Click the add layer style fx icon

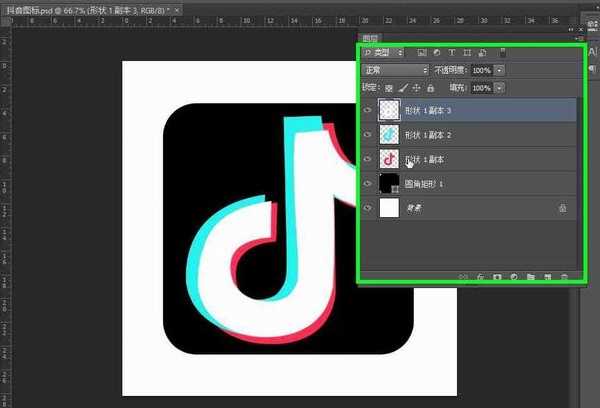(x=480, y=276)
